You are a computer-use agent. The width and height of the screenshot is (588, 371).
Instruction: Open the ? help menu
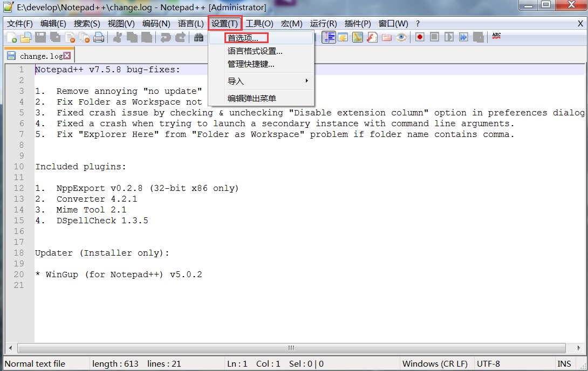pyautogui.click(x=418, y=24)
